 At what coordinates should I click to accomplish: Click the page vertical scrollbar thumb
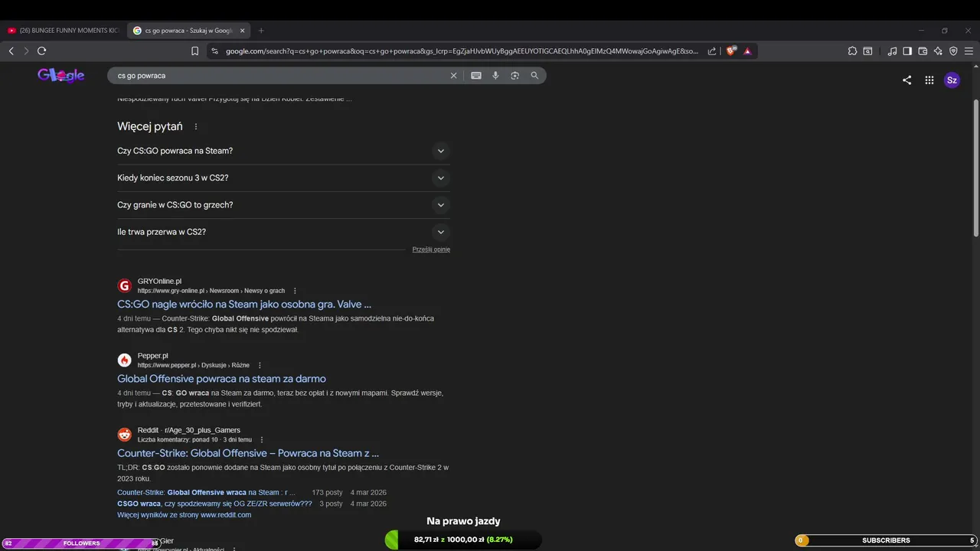tap(975, 167)
